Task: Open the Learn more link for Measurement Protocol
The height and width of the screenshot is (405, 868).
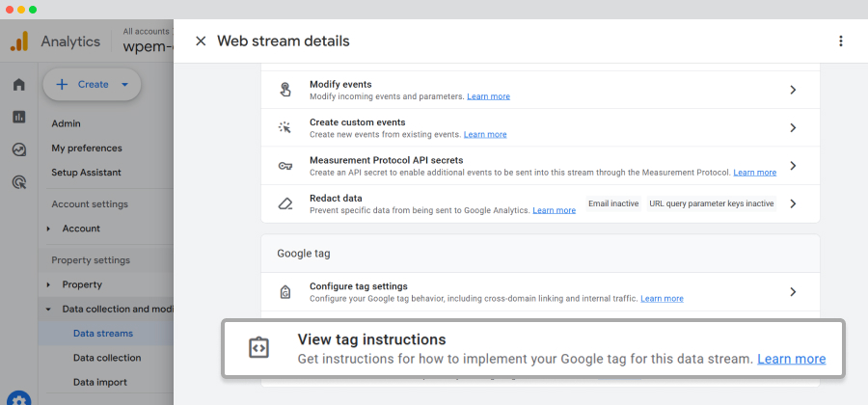Action: (754, 173)
